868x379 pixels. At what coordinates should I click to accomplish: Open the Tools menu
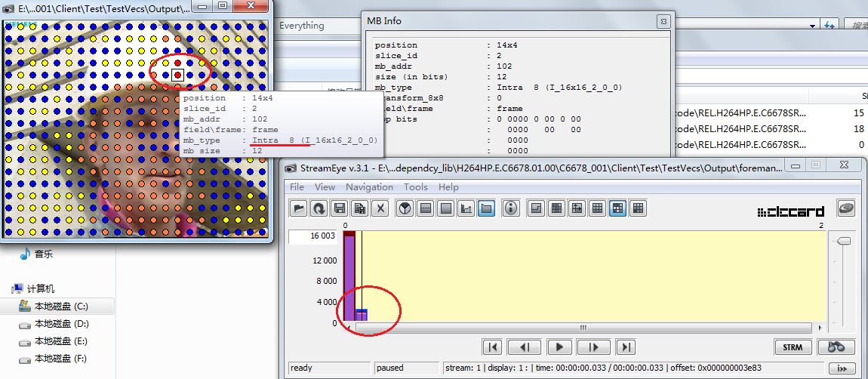[416, 186]
